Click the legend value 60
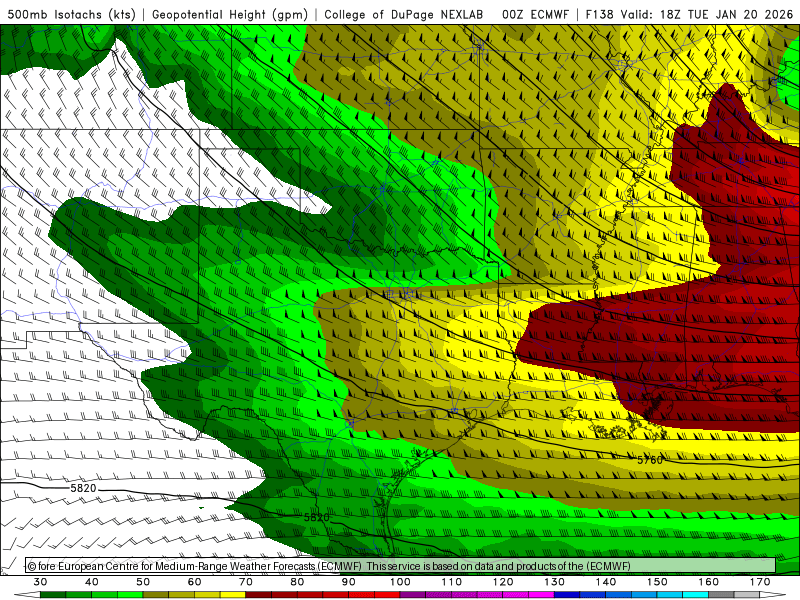This screenshot has height=600, width=800. click(x=194, y=582)
